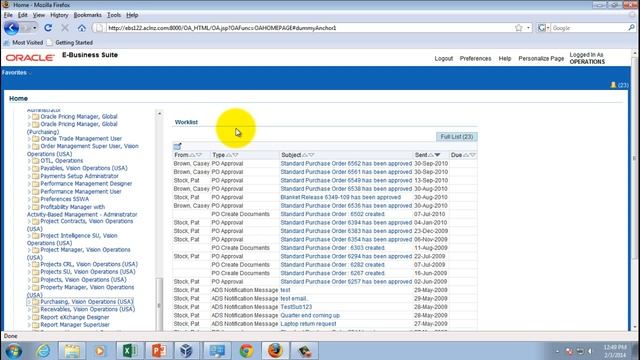Expand Receivables, Vision Operations (USA) node
The width and height of the screenshot is (640, 360).
click(29, 309)
